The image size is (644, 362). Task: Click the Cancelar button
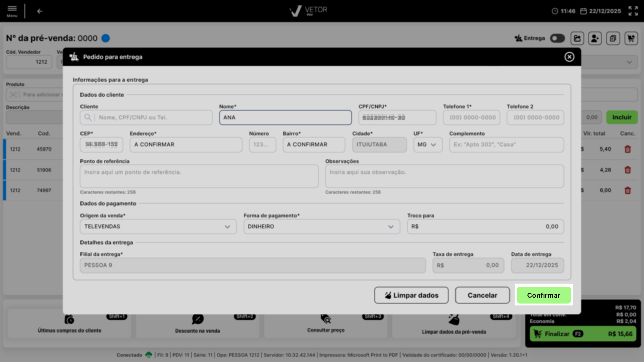click(x=482, y=295)
